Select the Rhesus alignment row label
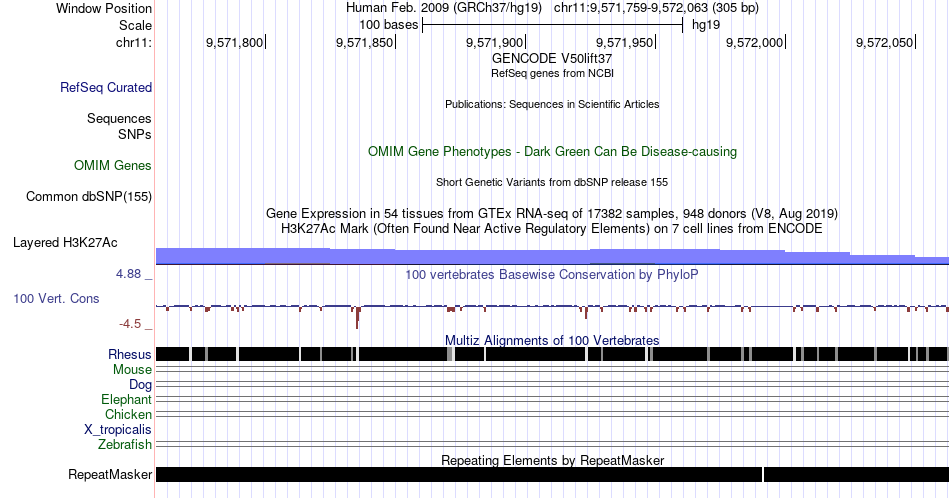This screenshot has height=498, width=950. [130, 354]
